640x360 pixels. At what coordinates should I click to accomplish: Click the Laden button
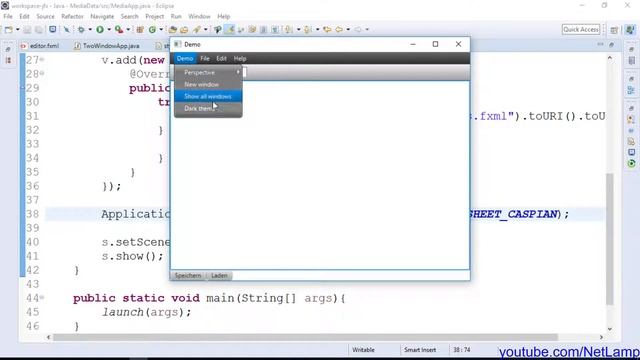point(219,276)
